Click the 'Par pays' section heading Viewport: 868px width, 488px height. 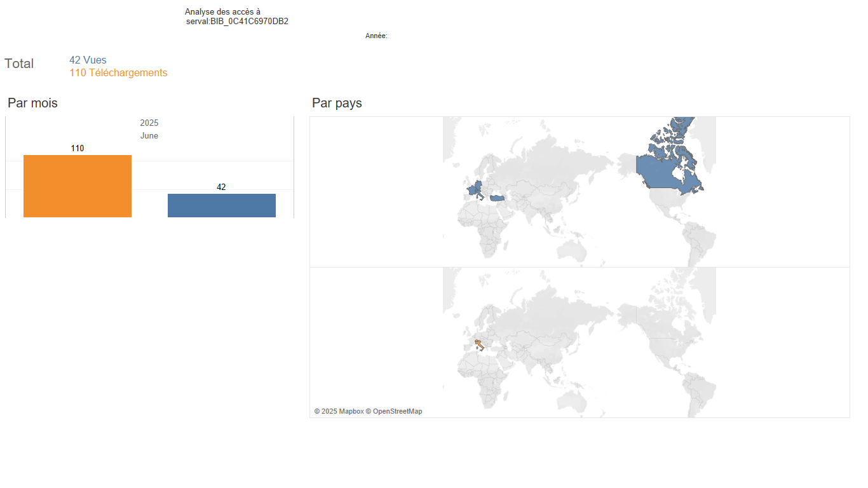pyautogui.click(x=337, y=103)
